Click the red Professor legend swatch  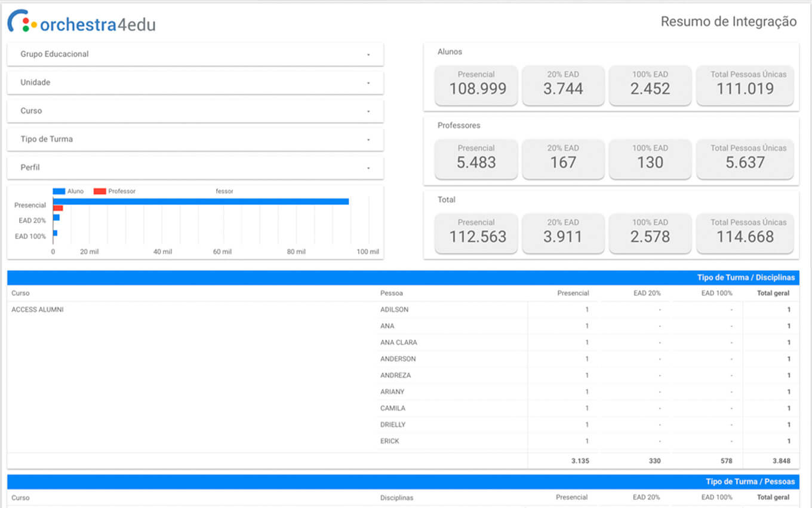tap(100, 191)
